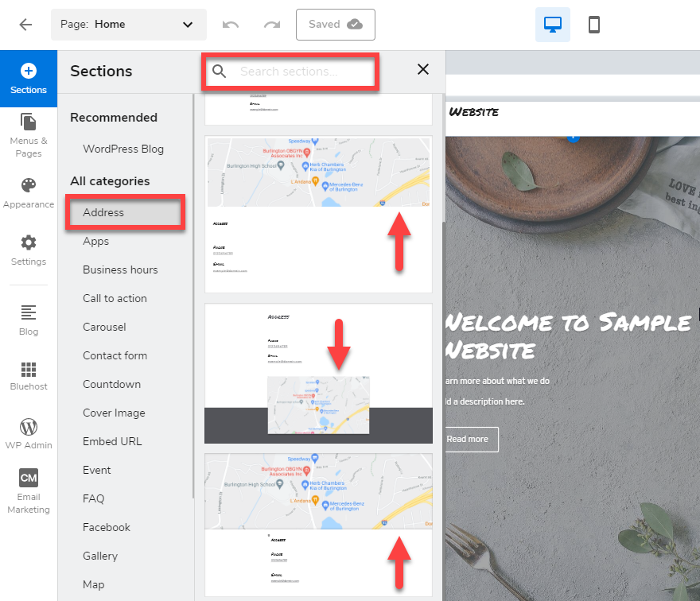Select the Address category
The image size is (700, 601).
pyautogui.click(x=125, y=212)
